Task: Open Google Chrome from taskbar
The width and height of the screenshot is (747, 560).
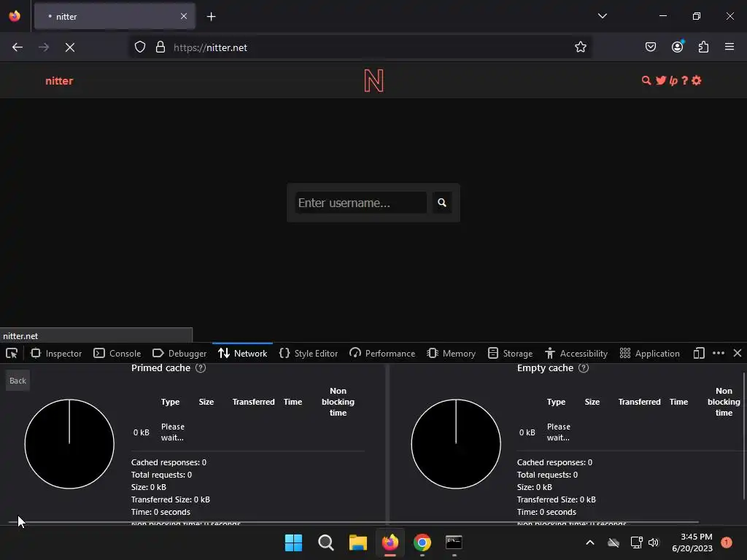Action: pos(422,542)
